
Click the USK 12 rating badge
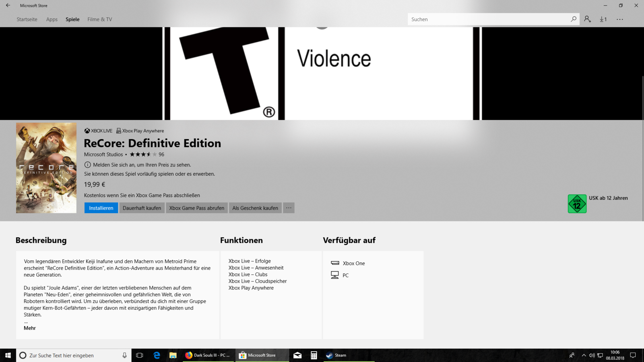click(x=577, y=204)
